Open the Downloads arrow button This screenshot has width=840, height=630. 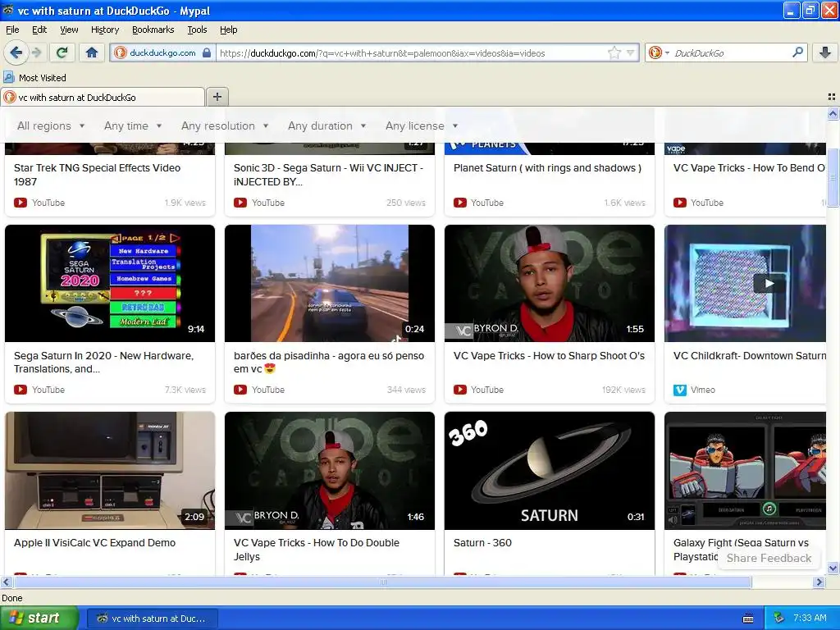[825, 52]
